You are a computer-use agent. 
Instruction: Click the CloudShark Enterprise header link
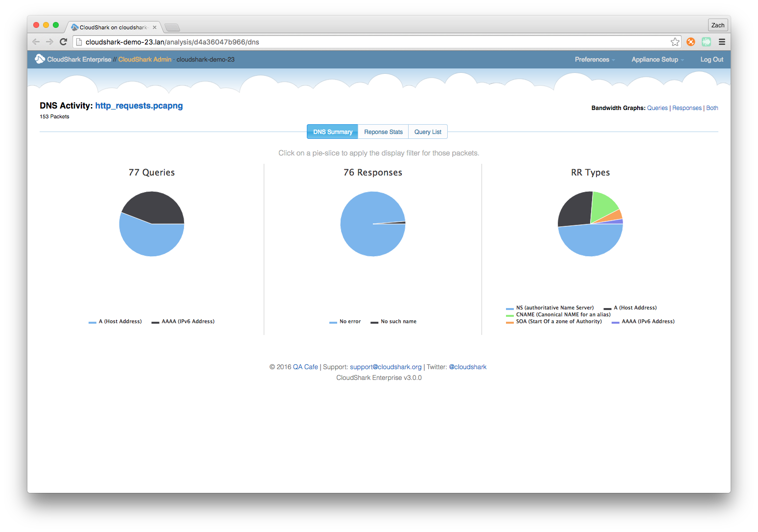79,59
